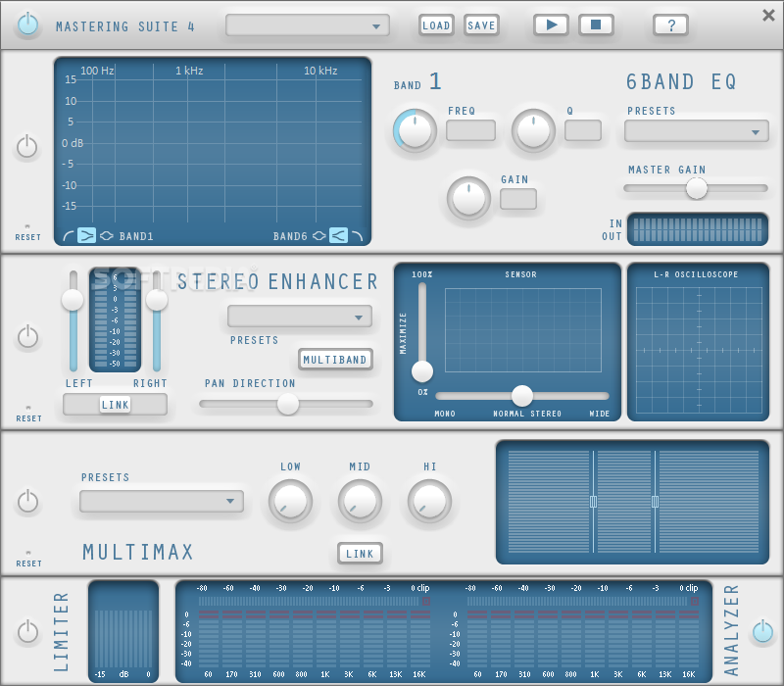Click the Play button
The image size is (784, 686).
pos(551,24)
